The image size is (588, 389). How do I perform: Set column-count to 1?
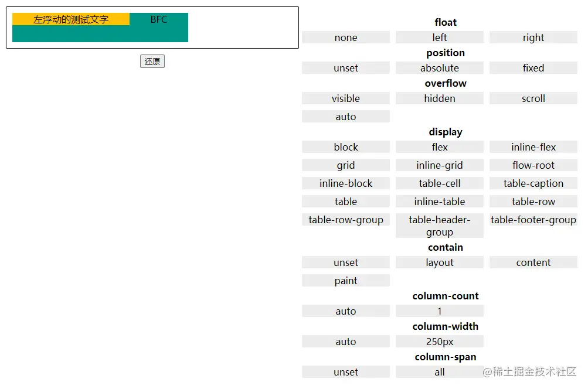point(440,311)
